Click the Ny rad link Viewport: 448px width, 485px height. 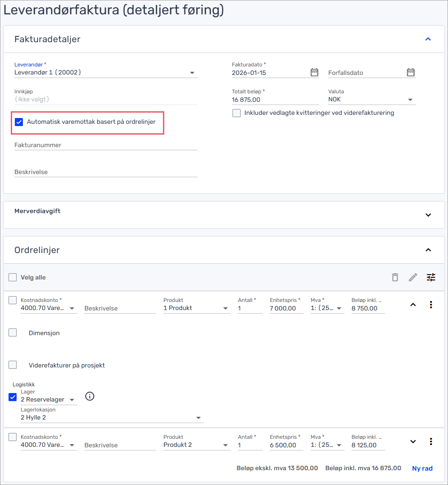(422, 468)
